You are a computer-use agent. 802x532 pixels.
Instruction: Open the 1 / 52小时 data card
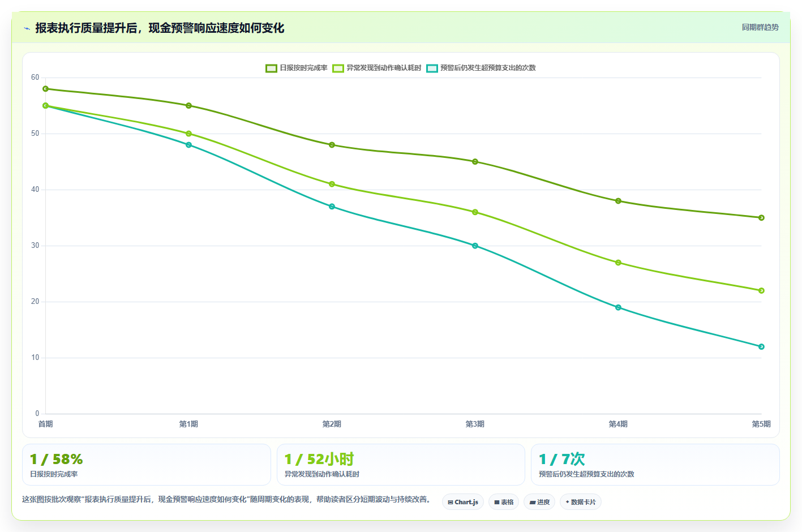(x=401, y=465)
